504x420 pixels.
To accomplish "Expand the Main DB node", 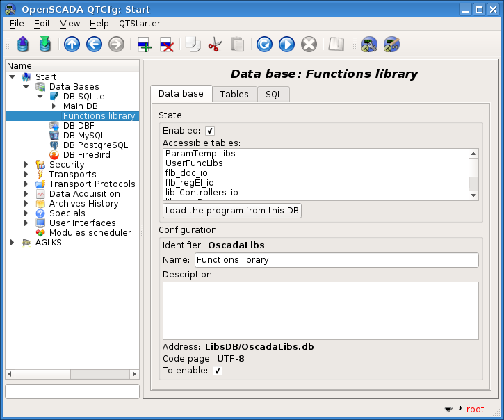I will point(54,106).
